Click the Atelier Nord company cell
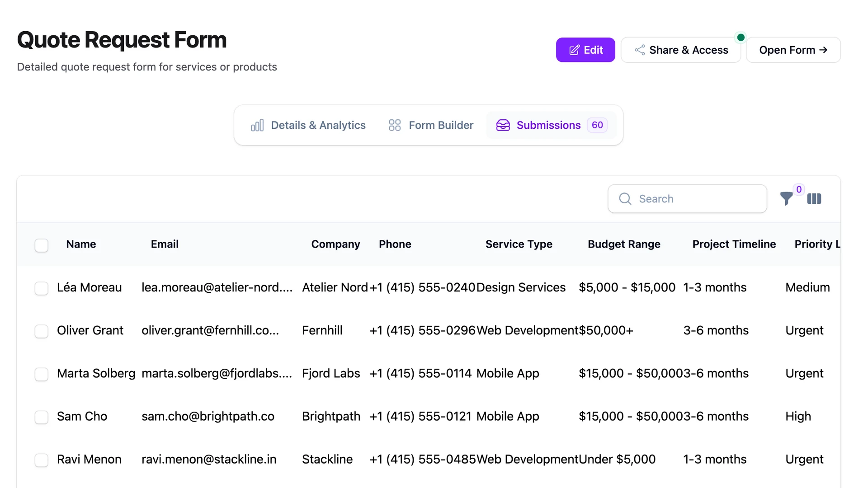 point(335,287)
